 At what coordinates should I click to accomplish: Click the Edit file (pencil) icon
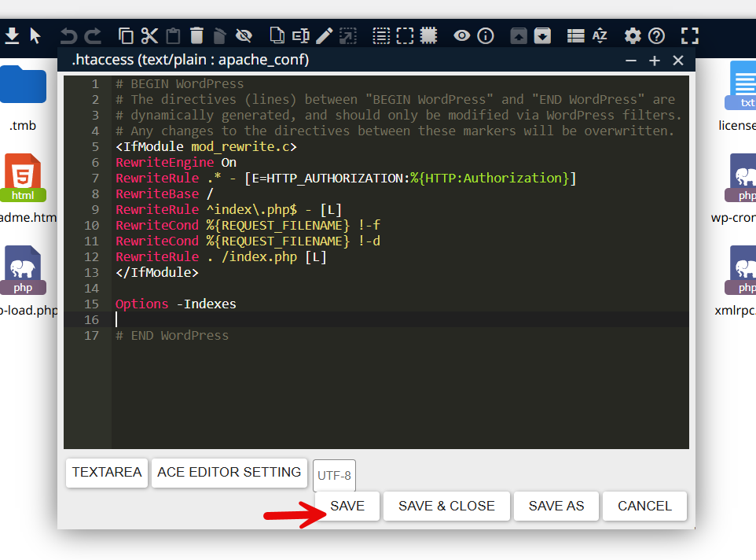pyautogui.click(x=325, y=35)
